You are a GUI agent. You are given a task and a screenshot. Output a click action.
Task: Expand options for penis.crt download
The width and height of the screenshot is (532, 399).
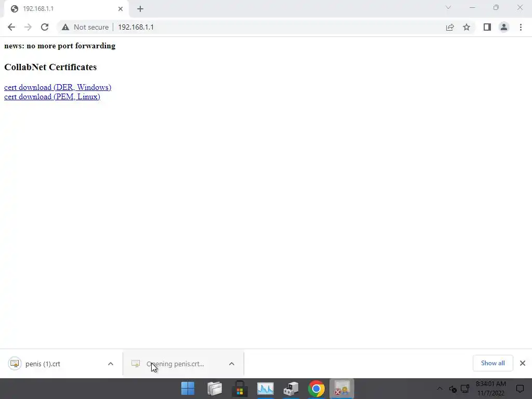232,364
